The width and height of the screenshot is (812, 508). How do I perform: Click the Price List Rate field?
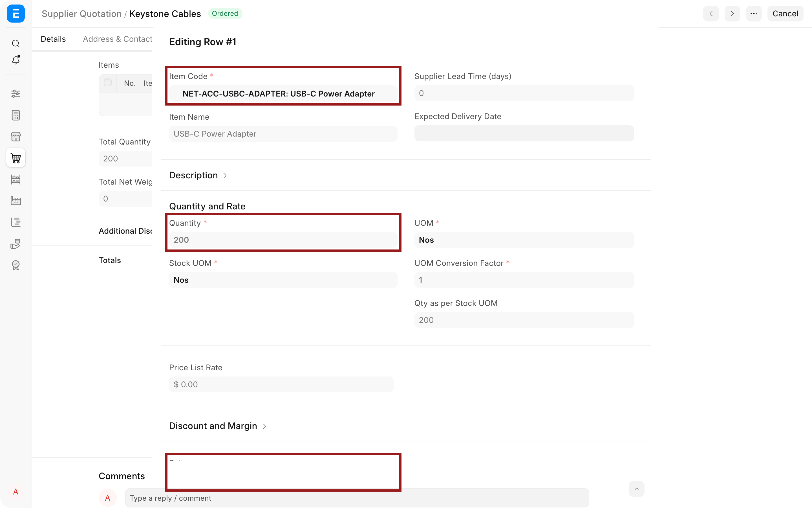click(x=281, y=384)
